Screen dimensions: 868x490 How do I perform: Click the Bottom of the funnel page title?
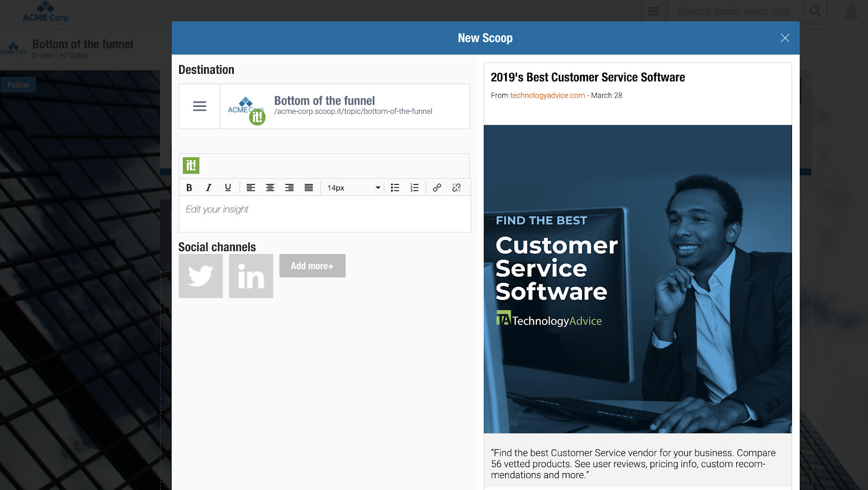click(x=82, y=44)
